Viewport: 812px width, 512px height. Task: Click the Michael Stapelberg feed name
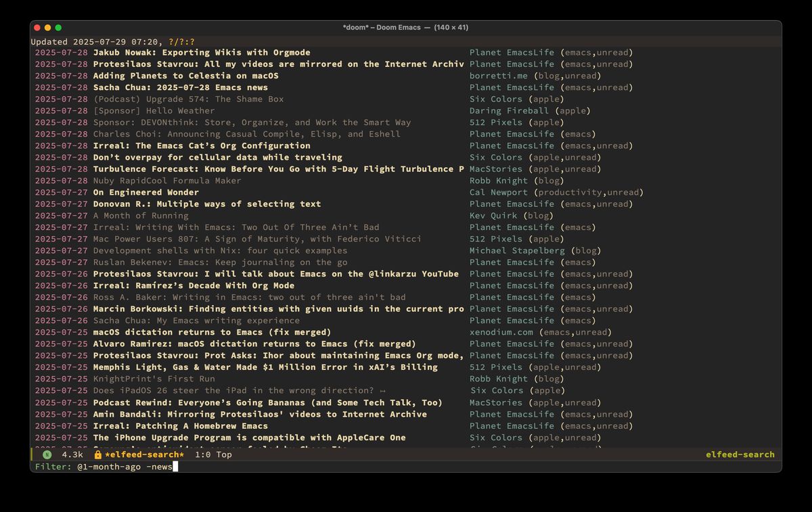point(517,250)
